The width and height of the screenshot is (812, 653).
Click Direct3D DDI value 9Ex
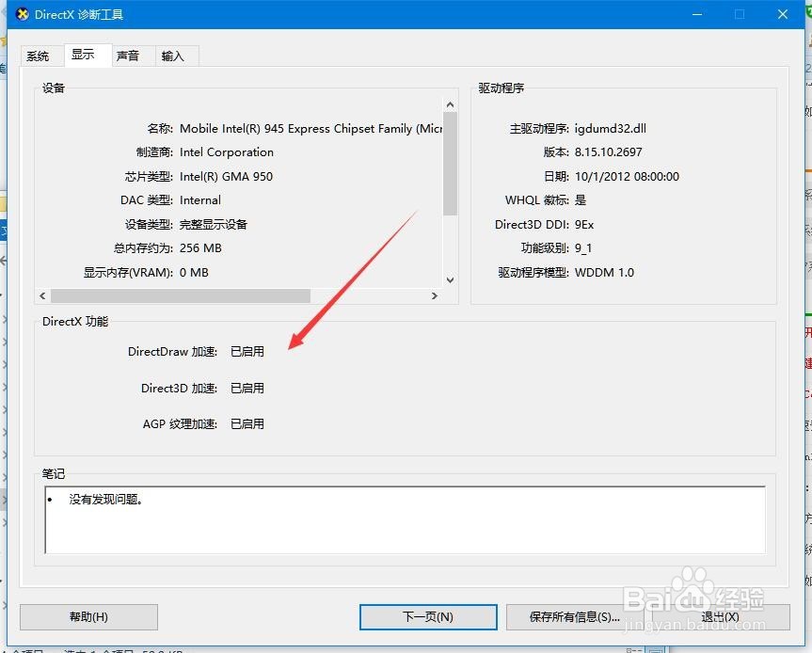point(584,224)
